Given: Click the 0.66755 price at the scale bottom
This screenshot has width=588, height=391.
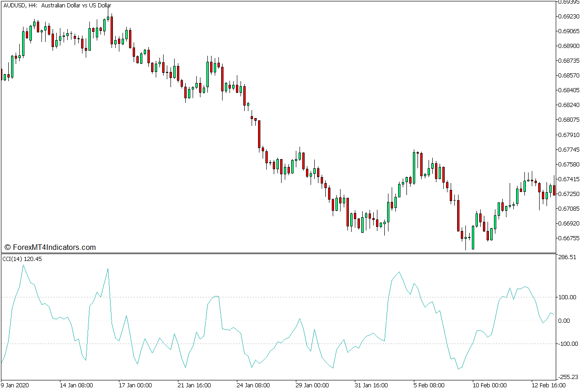Looking at the screenshot, I should click(568, 238).
